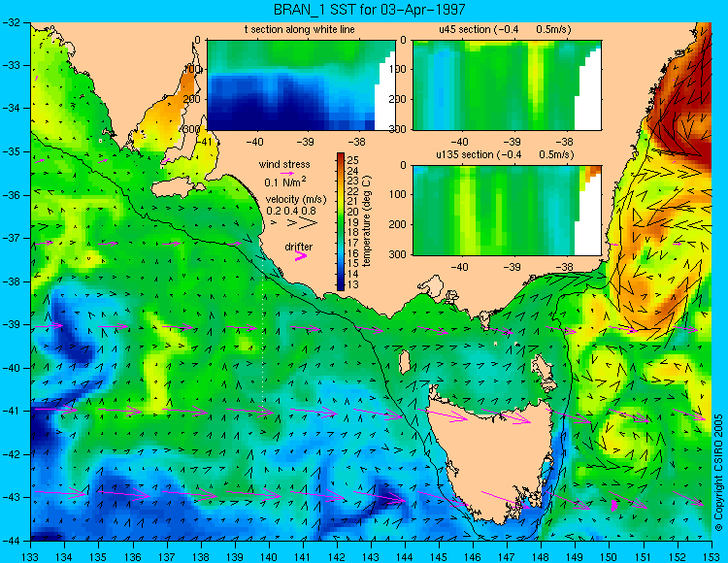Click the -35 latitude axis label
The height and width of the screenshot is (563, 728).
[x=11, y=151]
